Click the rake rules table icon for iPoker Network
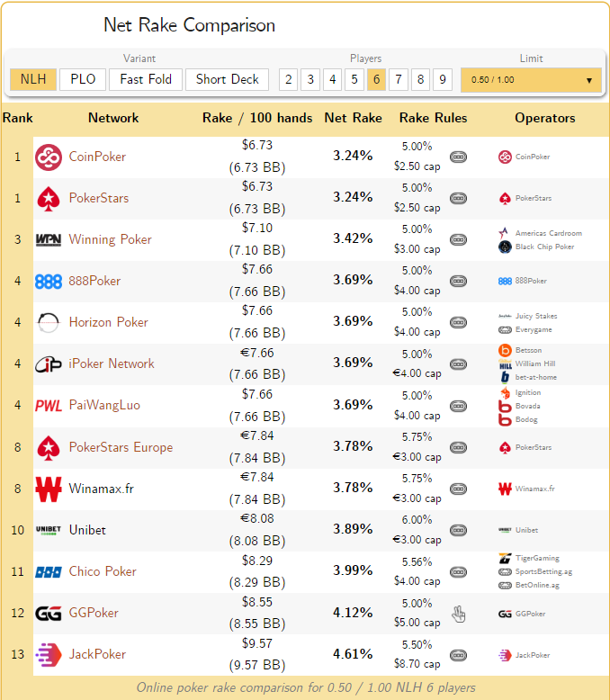This screenshot has width=610, height=700. [458, 364]
